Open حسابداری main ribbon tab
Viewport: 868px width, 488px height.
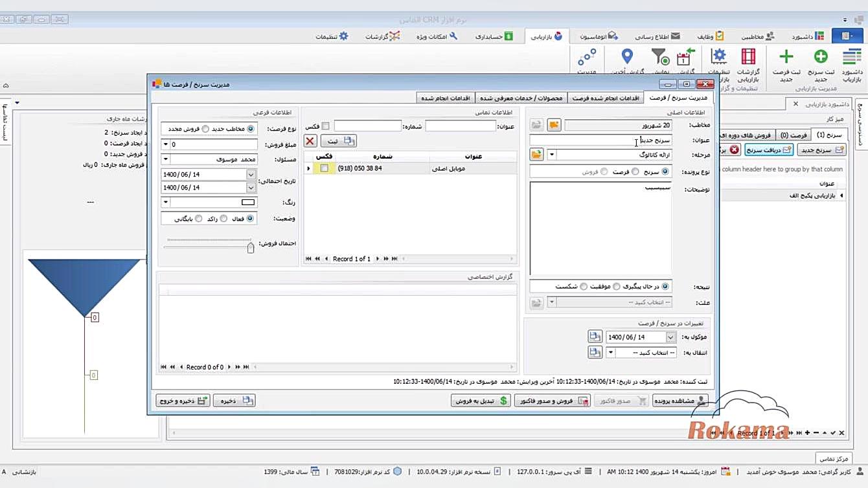point(494,36)
